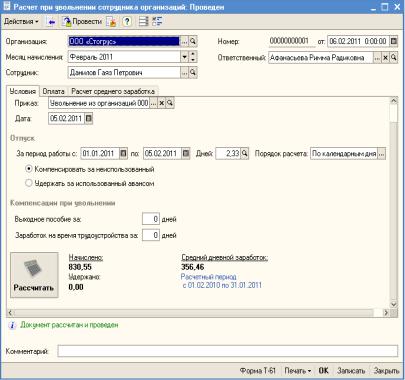Screen dimensions: 405x380
Task: Click the Записать button
Action: coord(351,371)
